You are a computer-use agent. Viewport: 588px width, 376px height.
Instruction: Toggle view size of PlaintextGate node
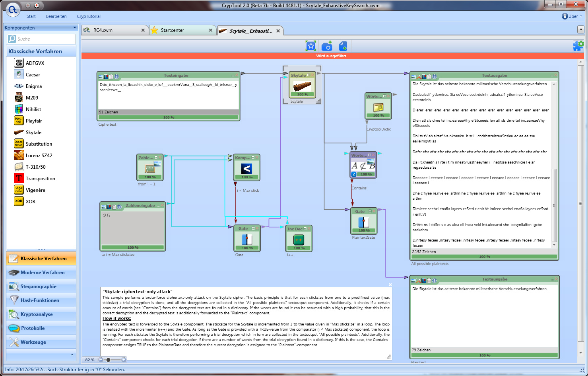point(370,211)
